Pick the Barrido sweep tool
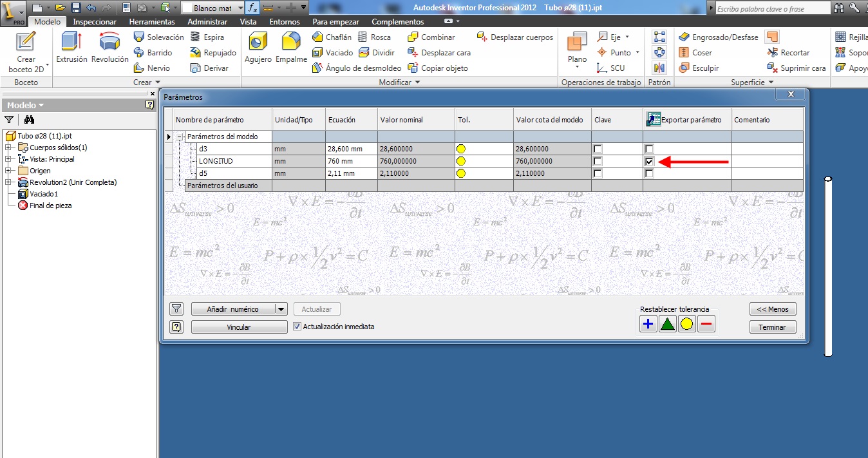The height and width of the screenshot is (458, 868). (153, 53)
